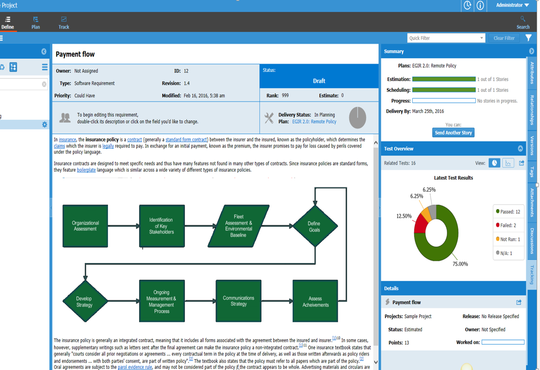Click the info icon beside Administrator
Screen dimensions: 540x370
[x=480, y=5]
